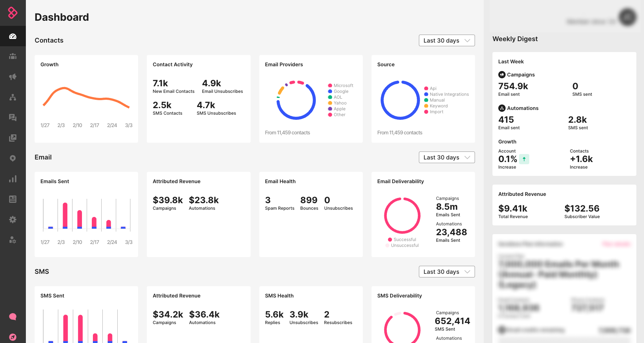Image resolution: width=644 pixels, height=343 pixels.
Task: Click the user avatar in top right
Action: [627, 17]
